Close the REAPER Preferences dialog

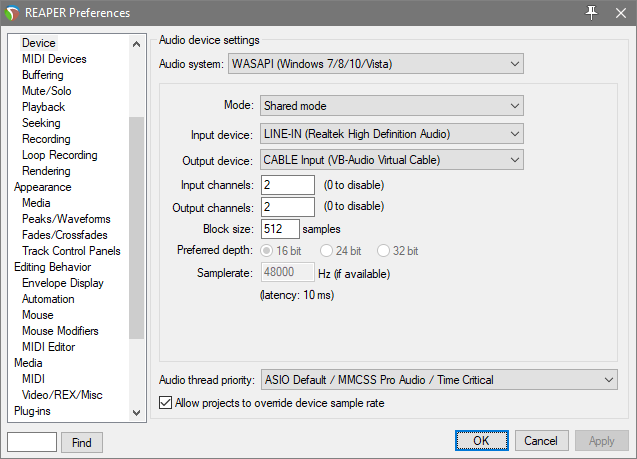click(x=620, y=12)
